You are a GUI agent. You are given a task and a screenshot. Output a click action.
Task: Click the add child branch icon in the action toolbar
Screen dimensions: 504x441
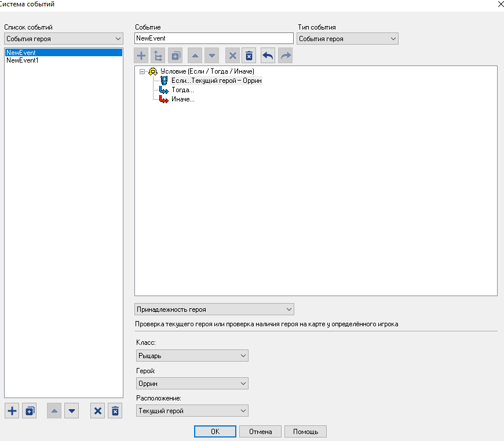click(x=158, y=56)
